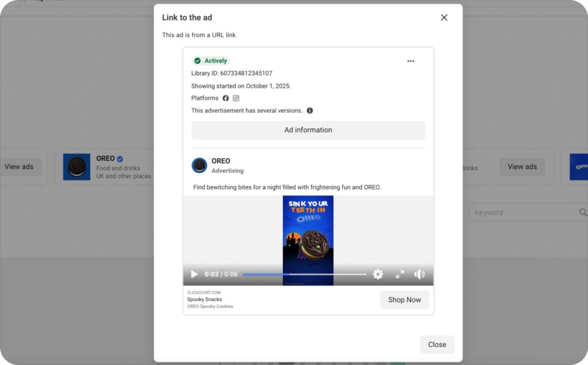The width and height of the screenshot is (588, 365).
Task: Click the info icon beside several versions text
Action: click(x=310, y=110)
